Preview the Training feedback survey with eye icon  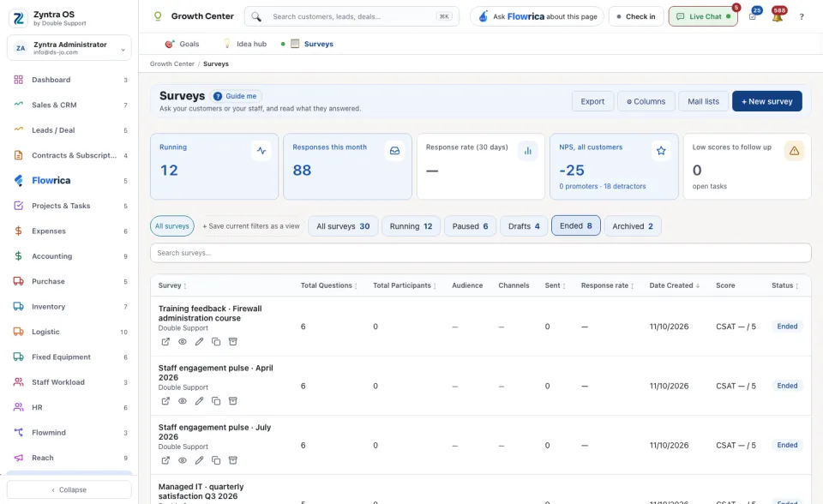click(x=182, y=342)
